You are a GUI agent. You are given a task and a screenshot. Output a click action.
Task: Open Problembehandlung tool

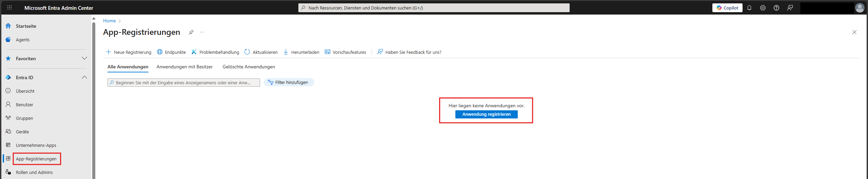tap(215, 52)
